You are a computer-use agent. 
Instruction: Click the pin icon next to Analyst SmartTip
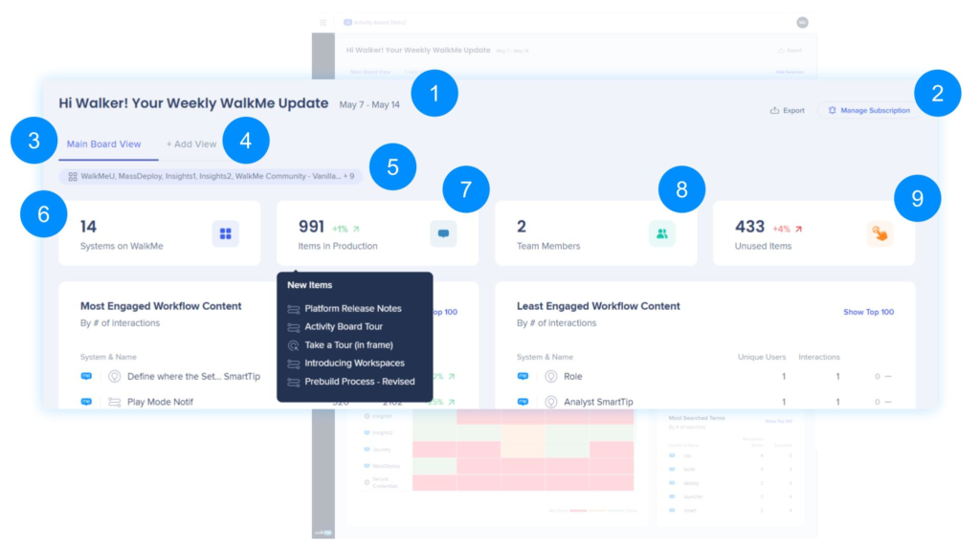(x=550, y=402)
